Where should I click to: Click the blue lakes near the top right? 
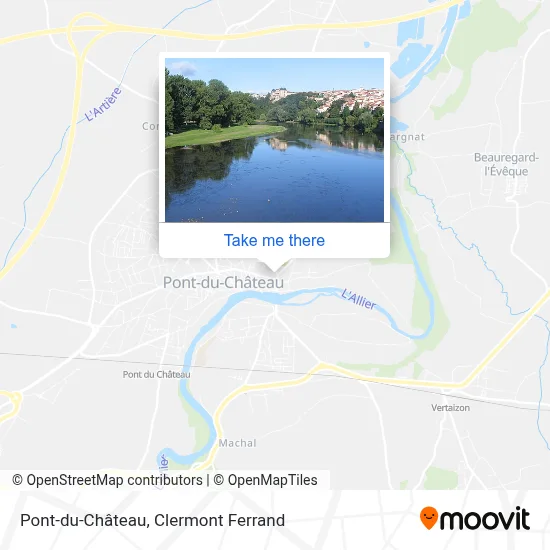tap(411, 48)
